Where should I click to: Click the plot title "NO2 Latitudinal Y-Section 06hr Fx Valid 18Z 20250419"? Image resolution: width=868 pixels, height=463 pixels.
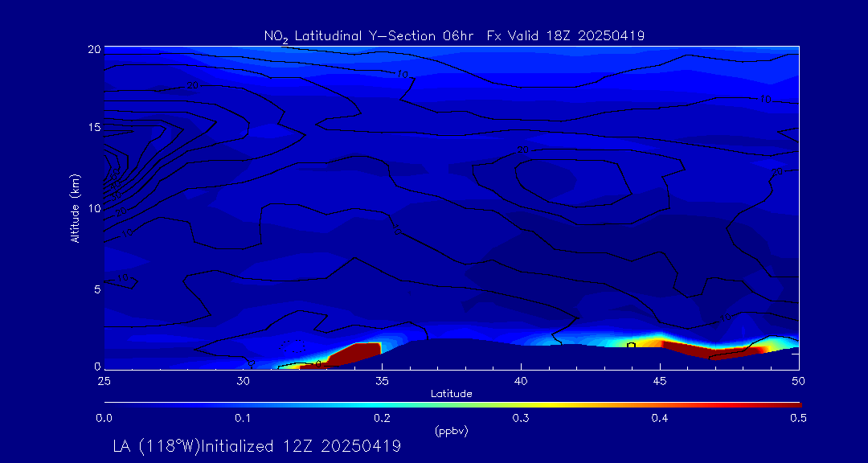coord(454,36)
